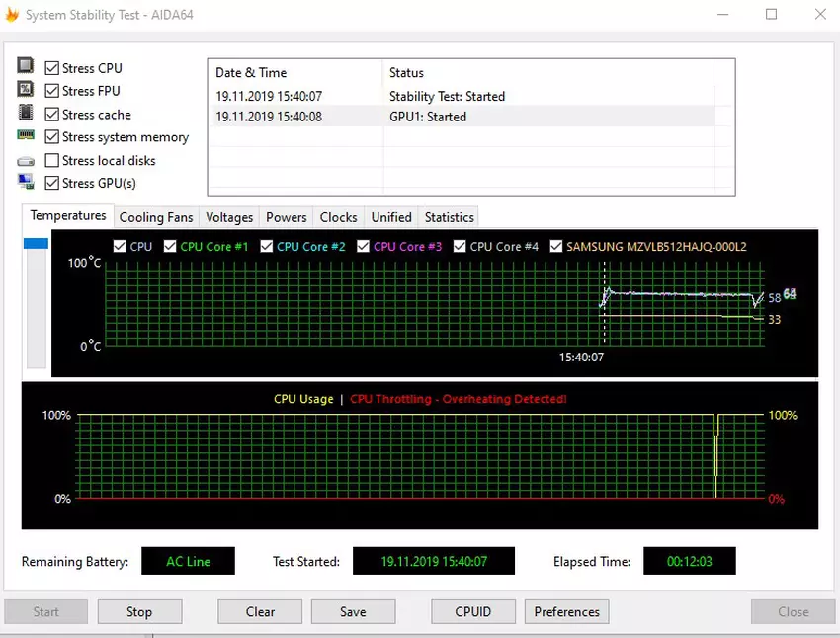Open the CPUID window button
Image resolution: width=840 pixels, height=638 pixels.
(472, 611)
